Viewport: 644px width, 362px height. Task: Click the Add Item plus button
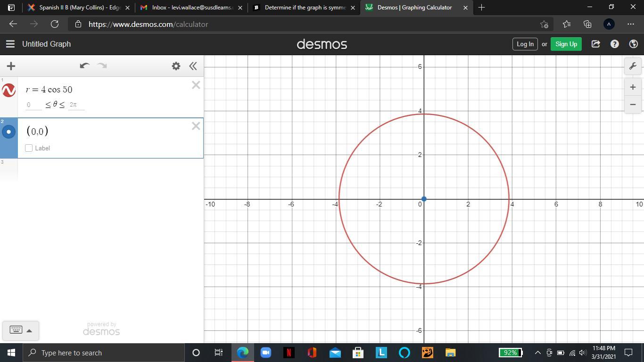coord(11,66)
